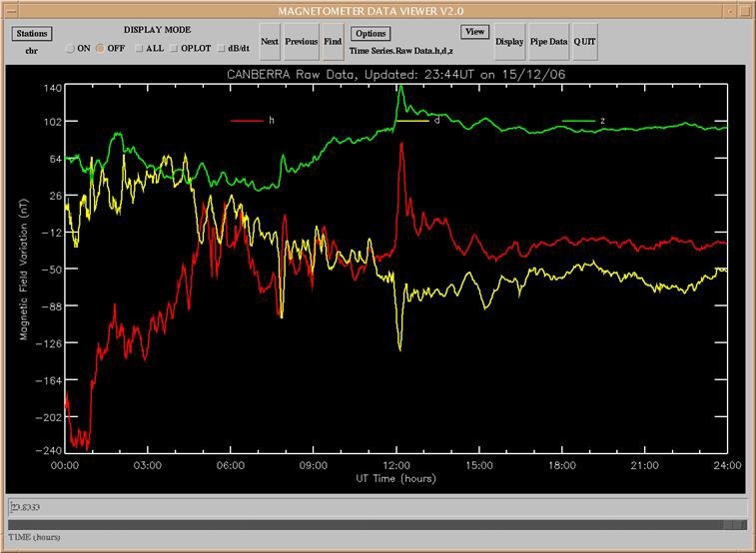Viewport: 756px width, 553px height.
Task: Select the OFF display mode
Action: 100,48
